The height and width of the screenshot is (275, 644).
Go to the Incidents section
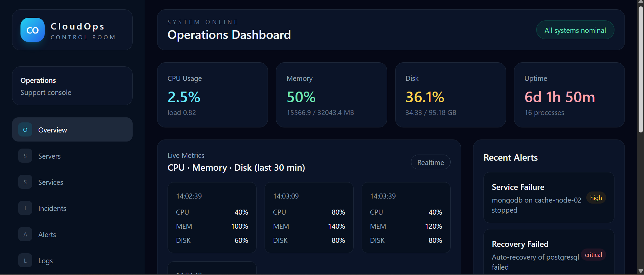(72, 208)
